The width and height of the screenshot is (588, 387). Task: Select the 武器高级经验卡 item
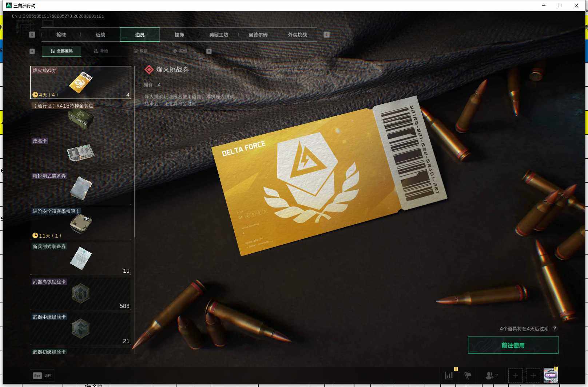81,294
